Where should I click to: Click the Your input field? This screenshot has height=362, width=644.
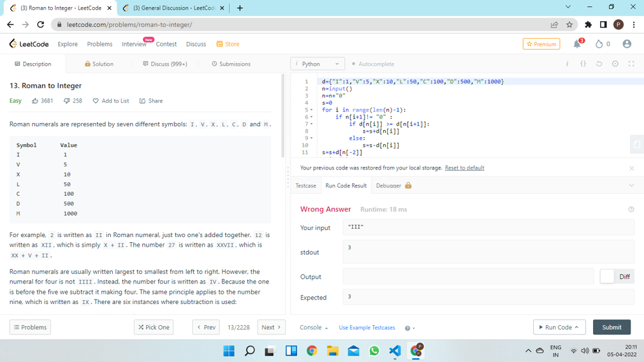point(488,227)
